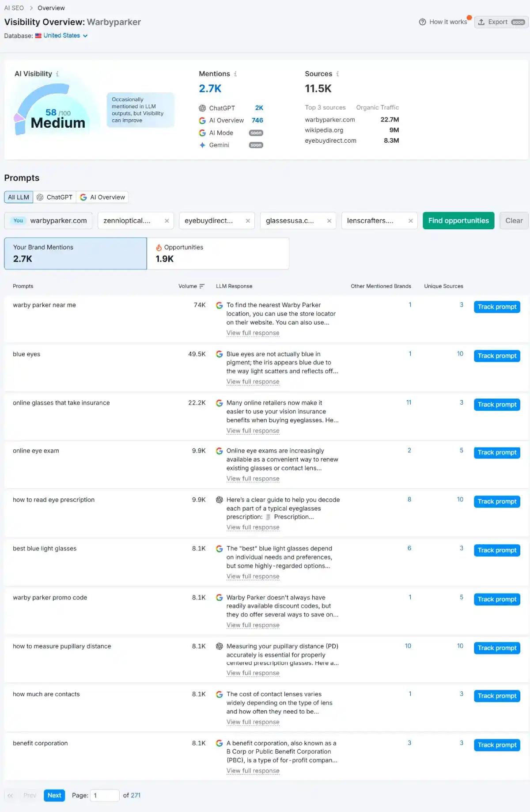Click the ChatGPT logo in Mentions
The width and height of the screenshot is (530, 812).
pos(202,108)
